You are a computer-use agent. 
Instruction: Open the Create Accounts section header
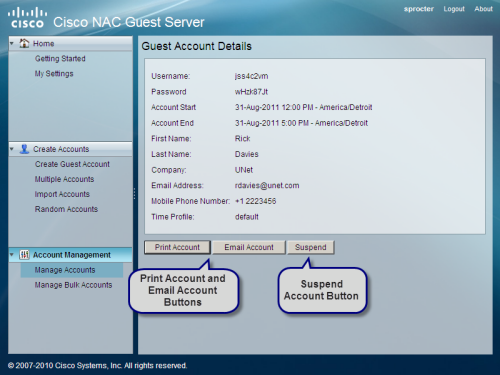[x=71, y=149]
